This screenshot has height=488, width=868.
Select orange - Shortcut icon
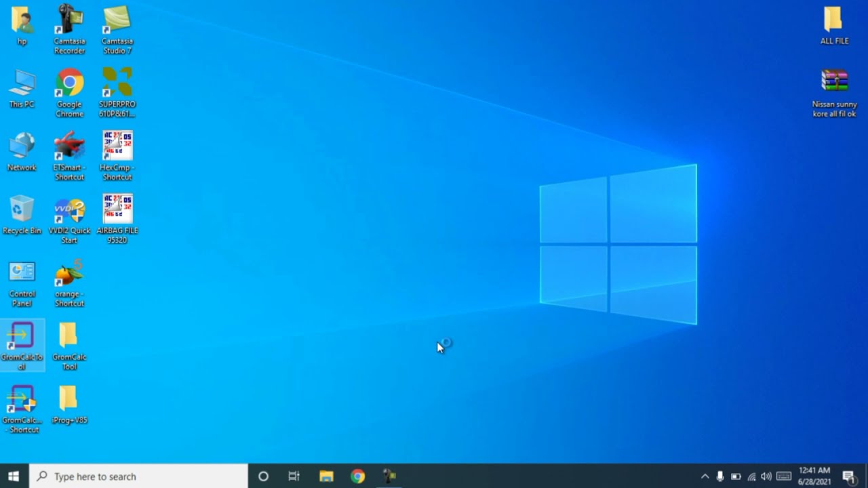pos(69,283)
